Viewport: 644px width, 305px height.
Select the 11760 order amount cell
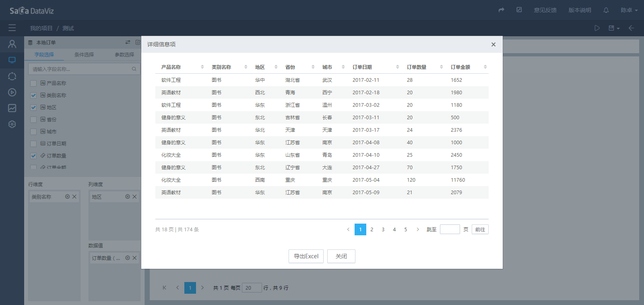click(458, 180)
